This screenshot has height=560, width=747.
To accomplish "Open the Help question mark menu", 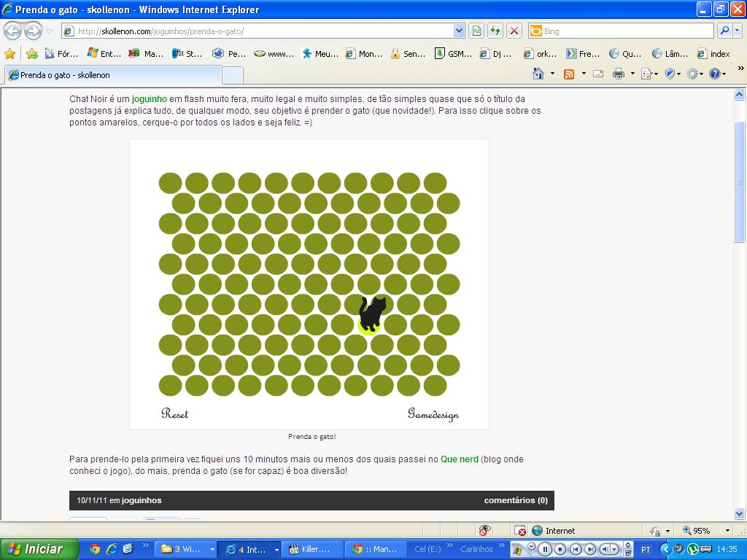I will tap(718, 74).
